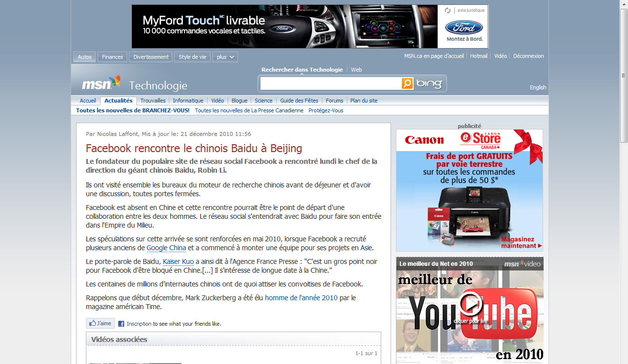This screenshot has width=628, height=364.
Task: Click the refresh icon in Ford ad
Action: (x=447, y=10)
